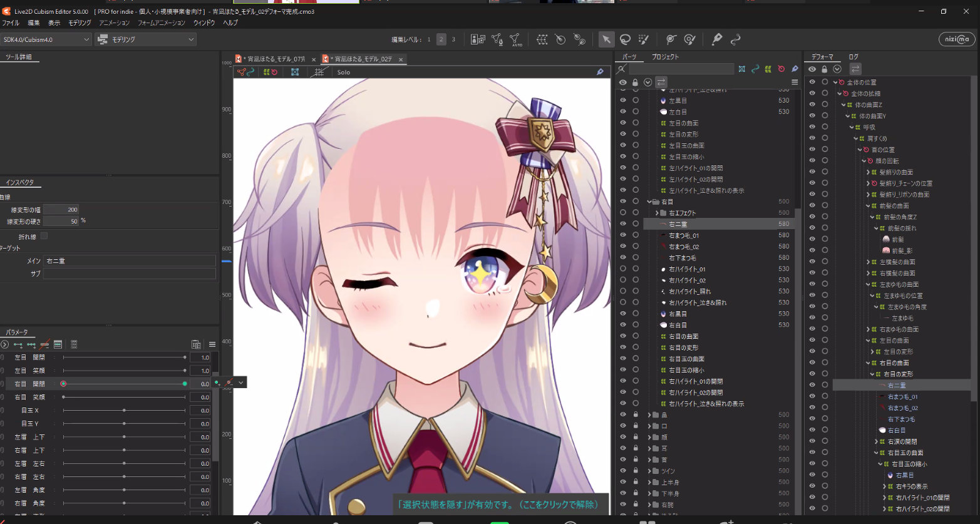Open the フォームアニメーション menu
Image resolution: width=980 pixels, height=524 pixels.
pos(162,23)
